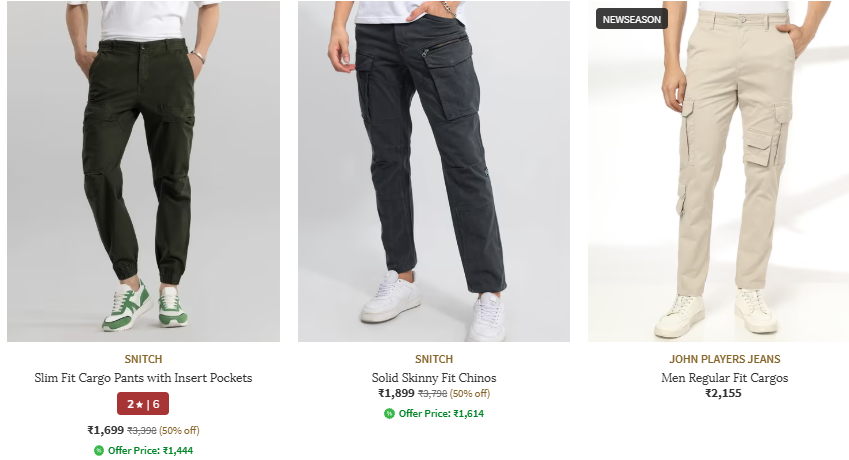Select the Solid Skinny Fit Chinos title
This screenshot has width=849, height=460.
point(433,378)
